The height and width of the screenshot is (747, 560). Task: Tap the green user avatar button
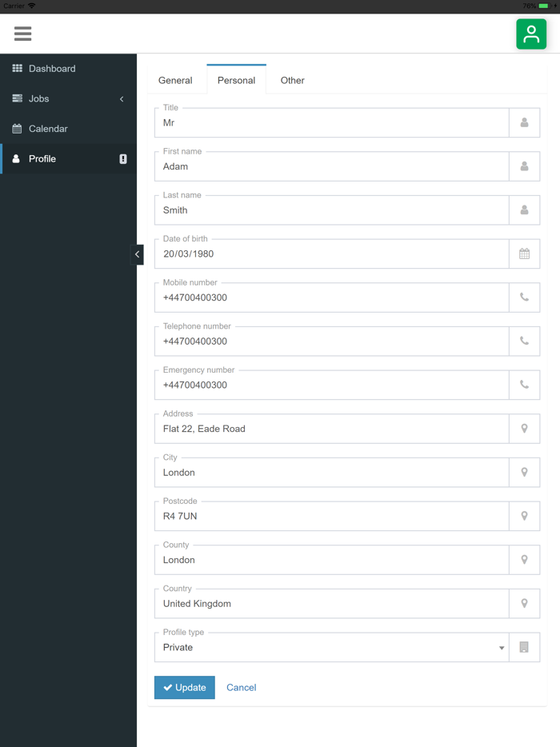[531, 34]
